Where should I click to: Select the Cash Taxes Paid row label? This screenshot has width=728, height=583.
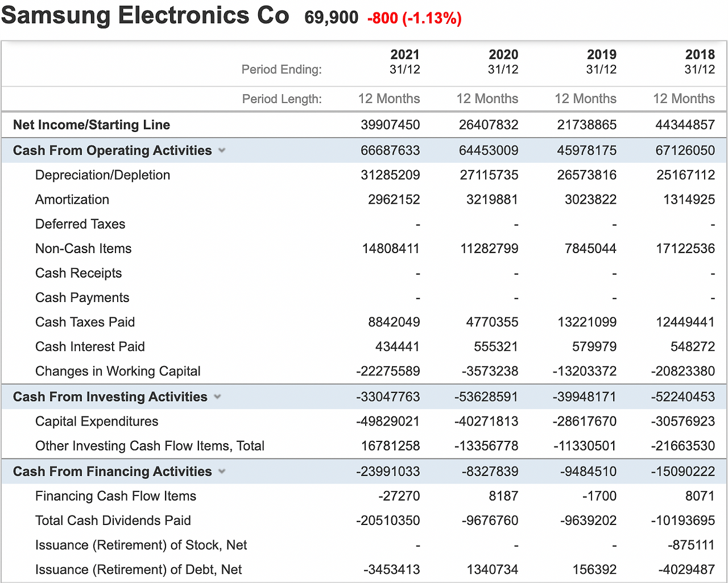click(85, 322)
